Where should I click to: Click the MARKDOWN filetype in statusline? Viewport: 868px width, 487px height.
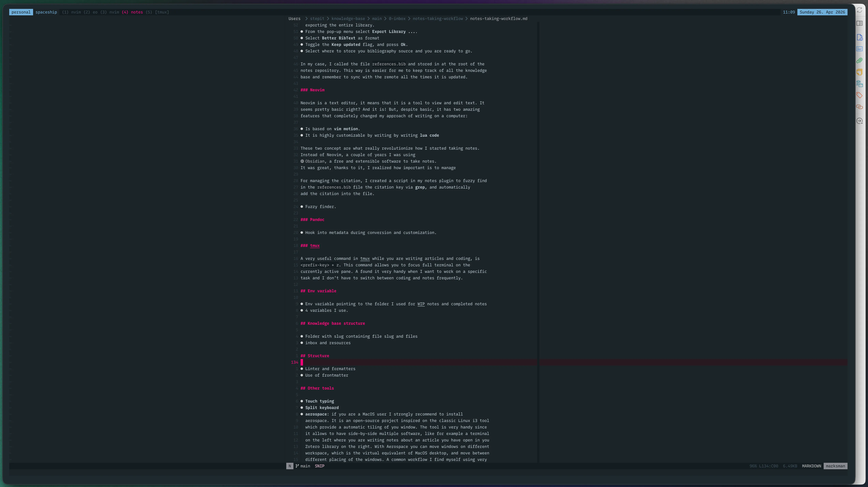(811, 466)
